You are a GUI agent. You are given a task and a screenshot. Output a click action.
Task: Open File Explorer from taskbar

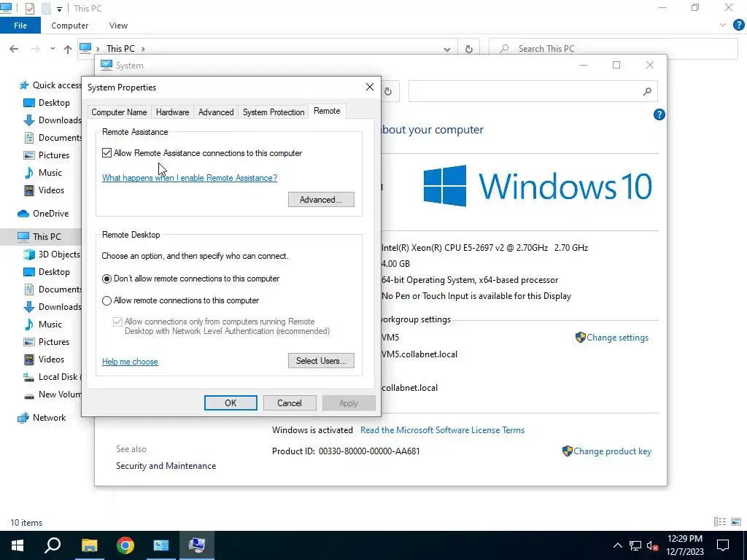click(x=89, y=545)
